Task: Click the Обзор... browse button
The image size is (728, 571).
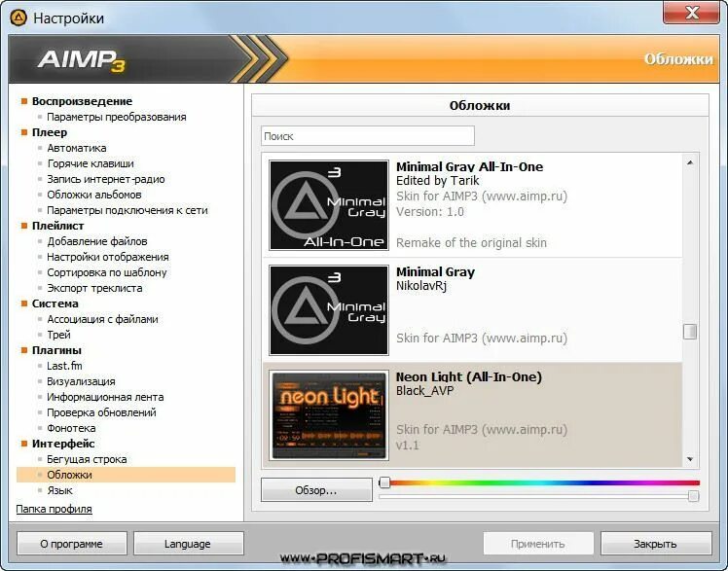Action: tap(316, 490)
